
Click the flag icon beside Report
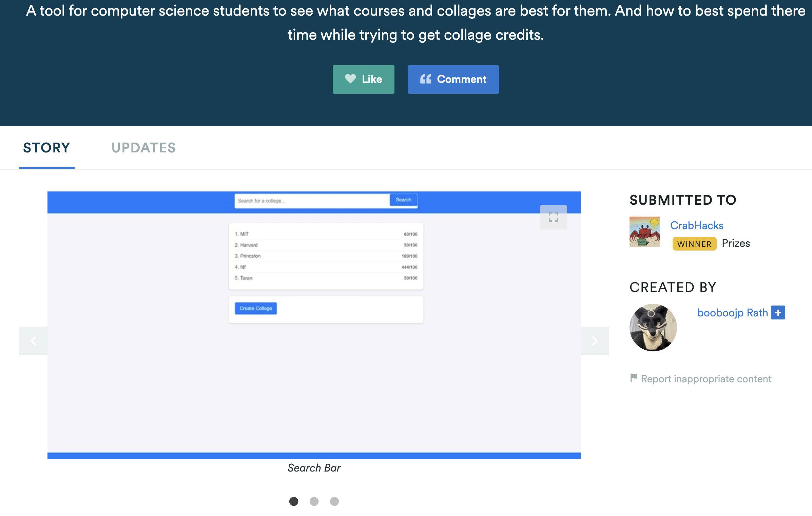[x=633, y=378]
